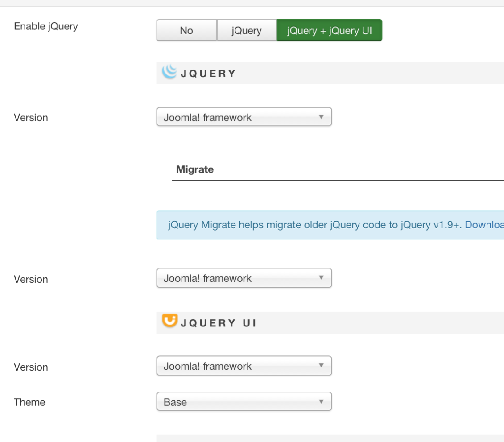
Task: Open the Theme dropdown showing Base
Action: [244, 402]
